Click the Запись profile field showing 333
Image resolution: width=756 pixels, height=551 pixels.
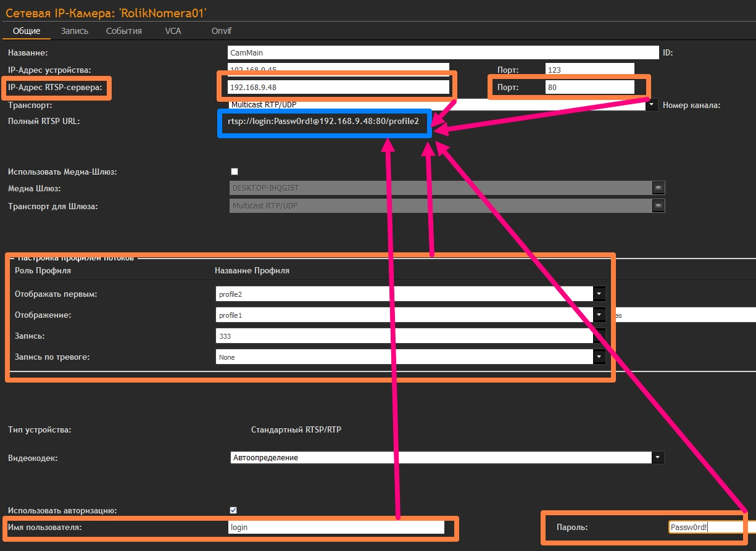pyautogui.click(x=404, y=336)
